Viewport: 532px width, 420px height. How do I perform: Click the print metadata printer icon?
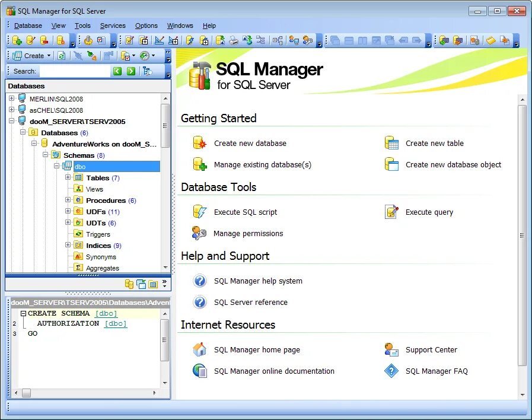234,40
